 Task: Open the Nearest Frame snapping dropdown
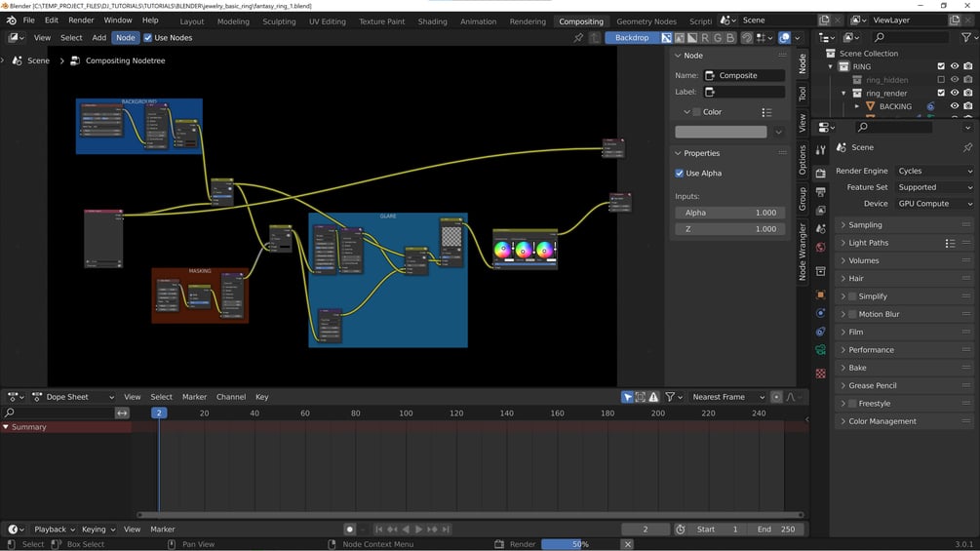click(727, 397)
